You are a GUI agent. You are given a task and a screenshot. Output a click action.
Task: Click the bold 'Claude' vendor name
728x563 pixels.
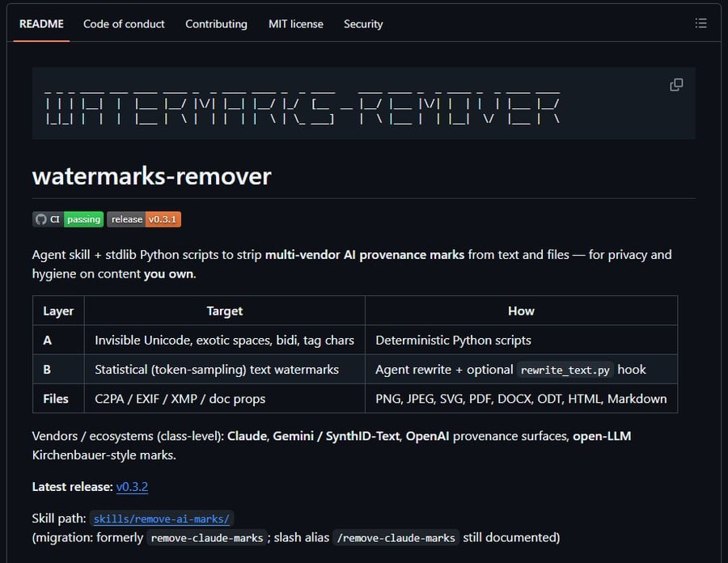click(247, 436)
